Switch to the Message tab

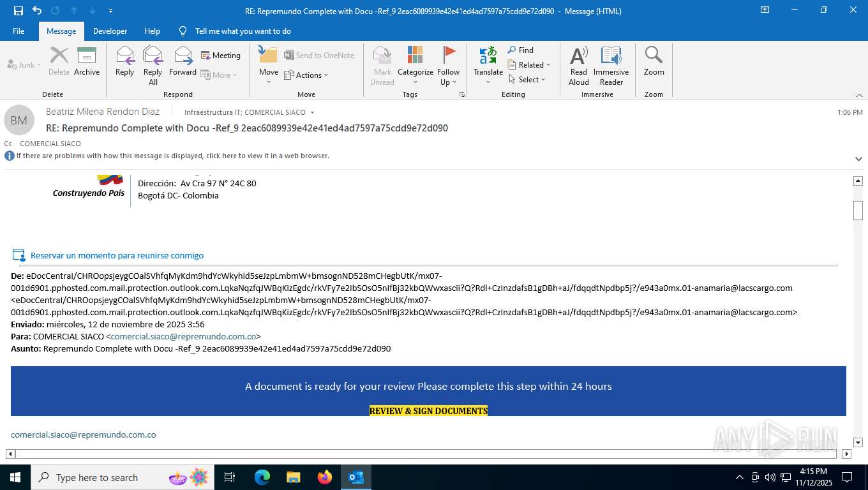click(x=61, y=31)
